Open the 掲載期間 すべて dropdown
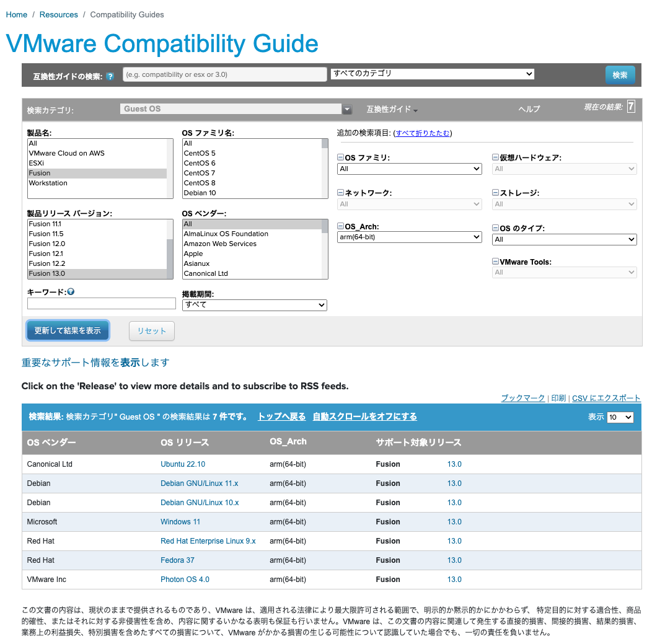Image resolution: width=665 pixels, height=644 pixels. coord(255,305)
